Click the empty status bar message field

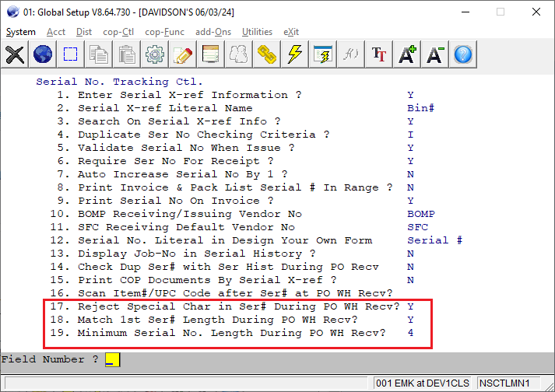click(x=186, y=383)
